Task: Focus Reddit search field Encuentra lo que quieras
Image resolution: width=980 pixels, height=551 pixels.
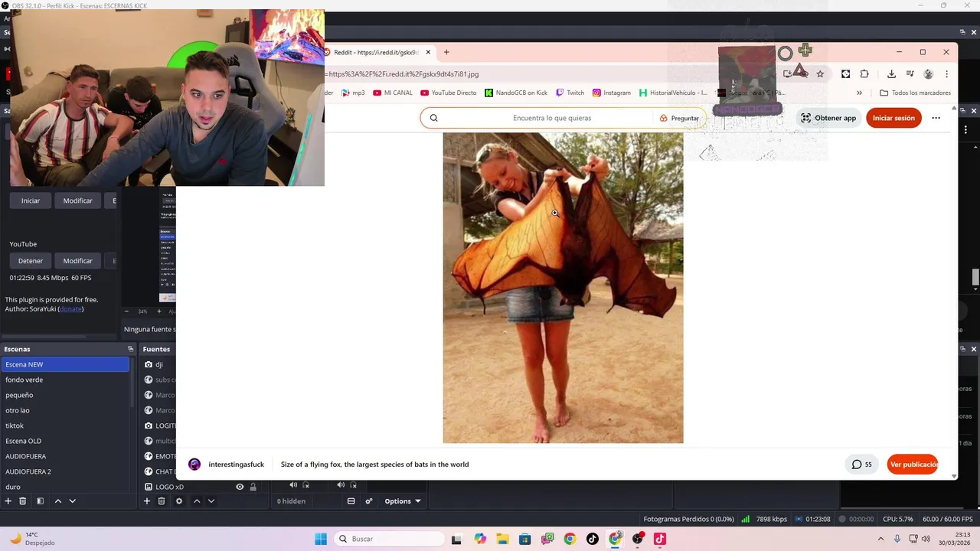Action: click(x=552, y=118)
